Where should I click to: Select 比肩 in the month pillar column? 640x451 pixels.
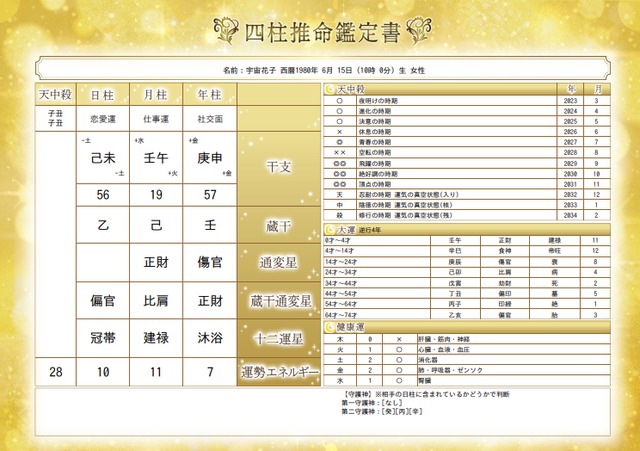pos(156,301)
